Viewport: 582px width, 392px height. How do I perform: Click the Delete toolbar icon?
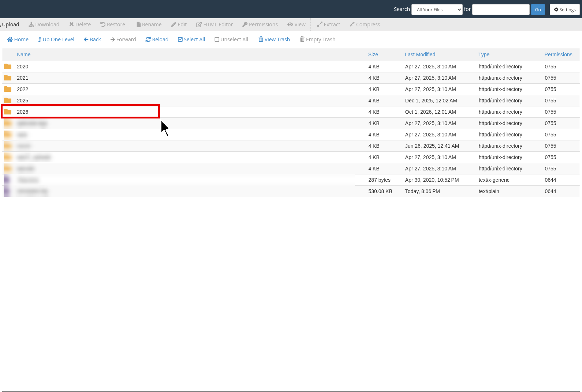pyautogui.click(x=80, y=24)
